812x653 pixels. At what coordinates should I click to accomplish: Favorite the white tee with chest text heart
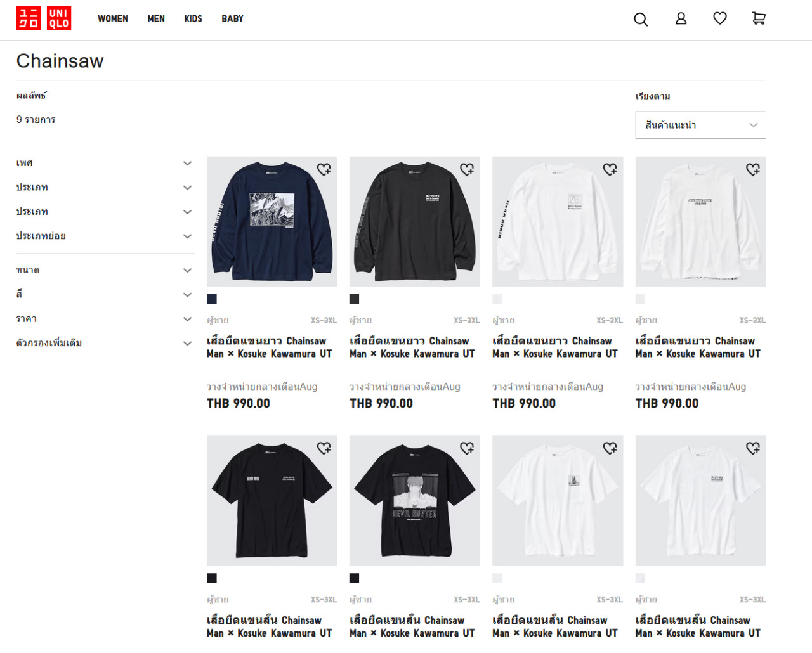pos(752,448)
